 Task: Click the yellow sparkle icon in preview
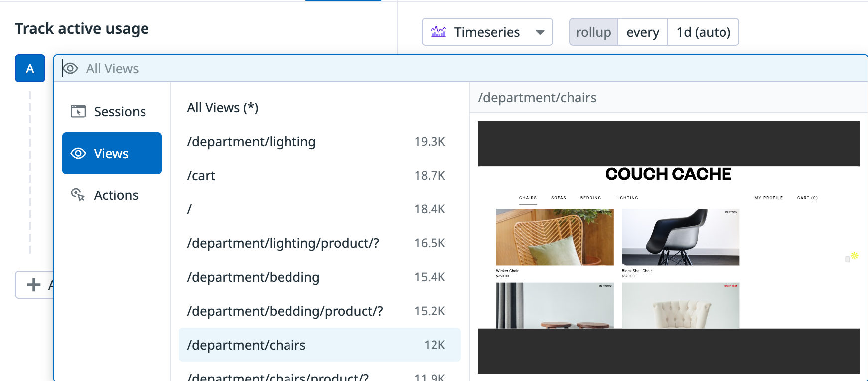coord(855,255)
